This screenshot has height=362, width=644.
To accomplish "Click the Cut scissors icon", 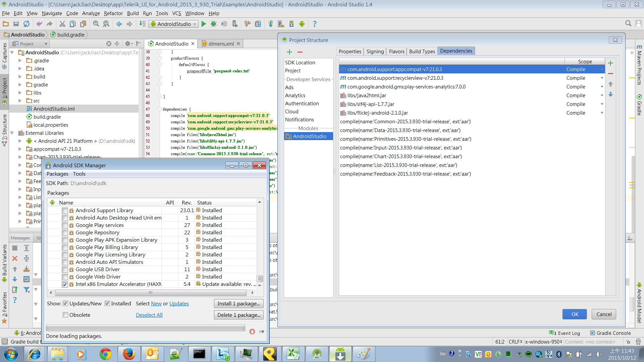I will tap(62, 24).
